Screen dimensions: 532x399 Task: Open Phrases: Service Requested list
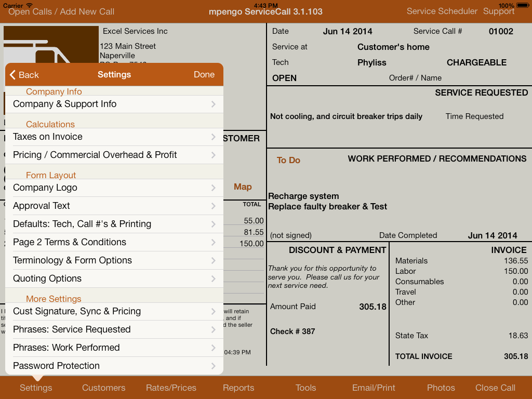[114, 329]
